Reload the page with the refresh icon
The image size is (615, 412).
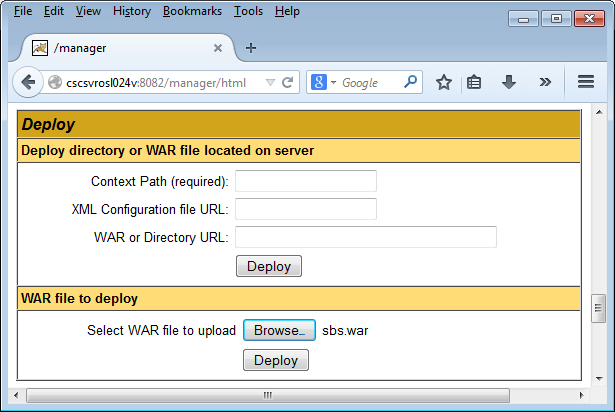(x=287, y=83)
